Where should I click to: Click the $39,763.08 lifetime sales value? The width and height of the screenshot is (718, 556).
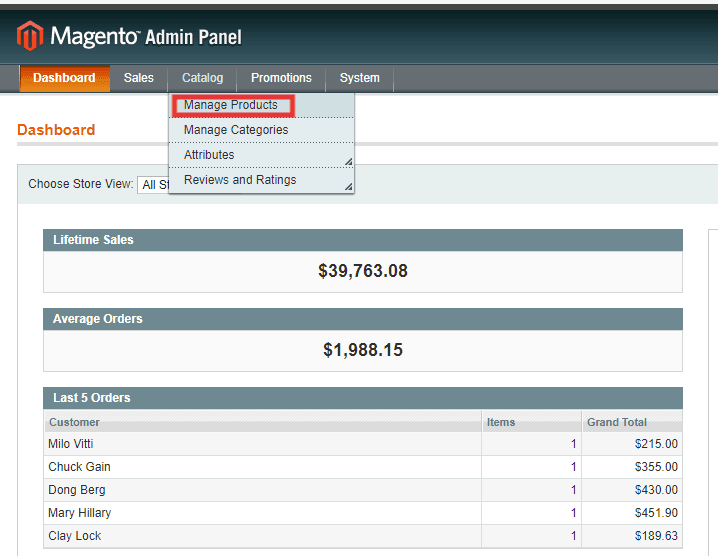point(363,271)
